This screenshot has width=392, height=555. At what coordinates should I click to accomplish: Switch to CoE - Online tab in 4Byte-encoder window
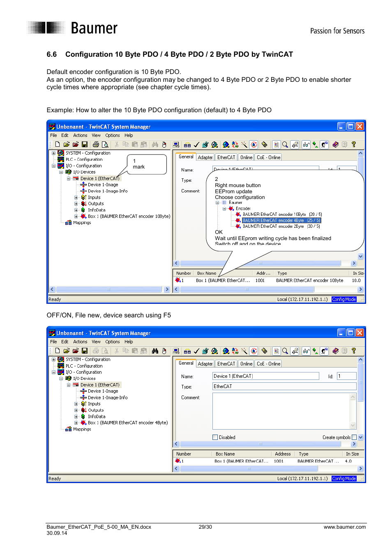tap(268, 364)
